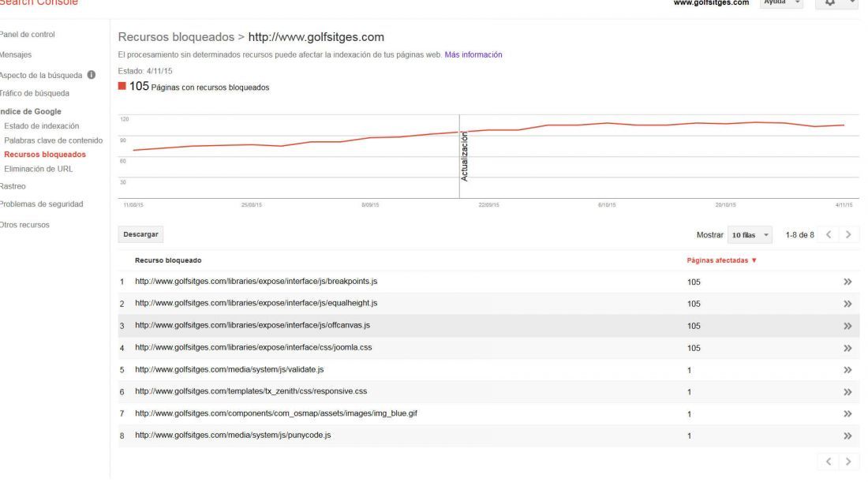This screenshot has height=482, width=868.
Task: Click the Search Console logo
Action: tap(39, 3)
